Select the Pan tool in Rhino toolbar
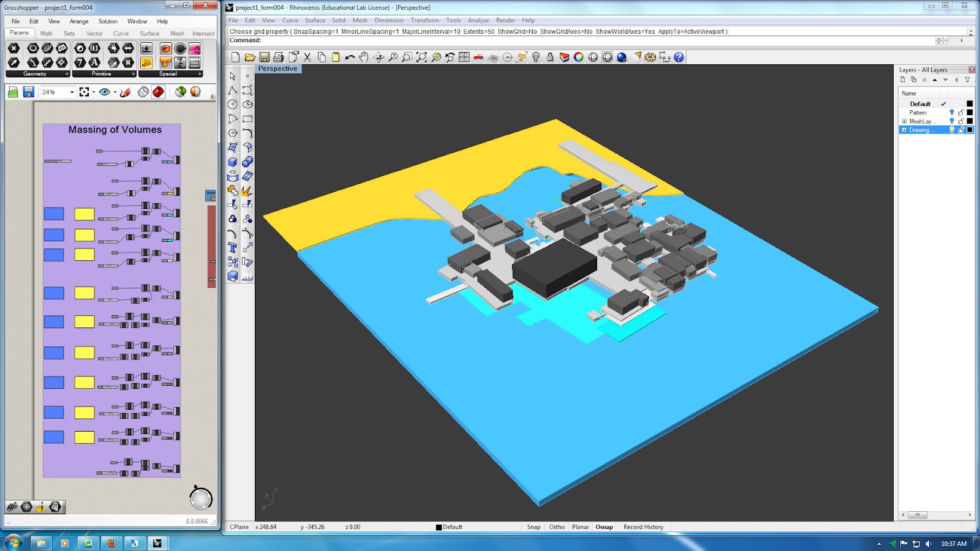This screenshot has height=551, width=980. (x=363, y=57)
